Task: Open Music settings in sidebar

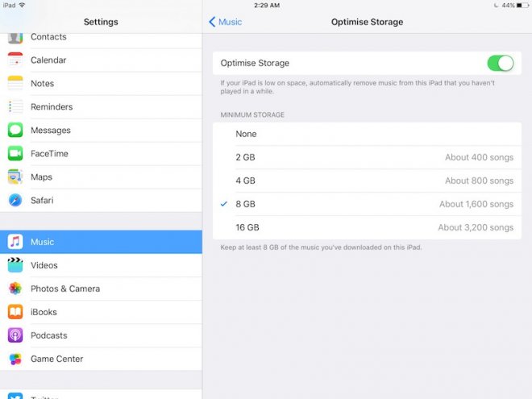Action: coord(101,242)
